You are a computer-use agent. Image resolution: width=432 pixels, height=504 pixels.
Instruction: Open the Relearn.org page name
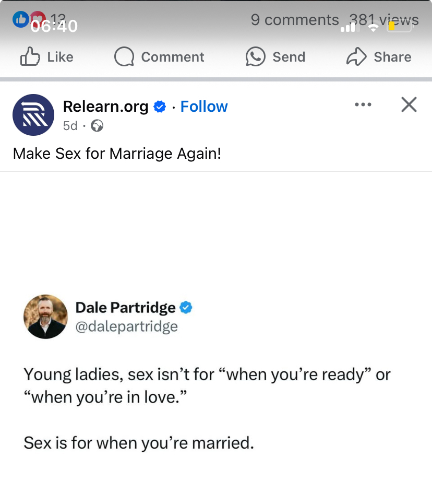(x=105, y=107)
